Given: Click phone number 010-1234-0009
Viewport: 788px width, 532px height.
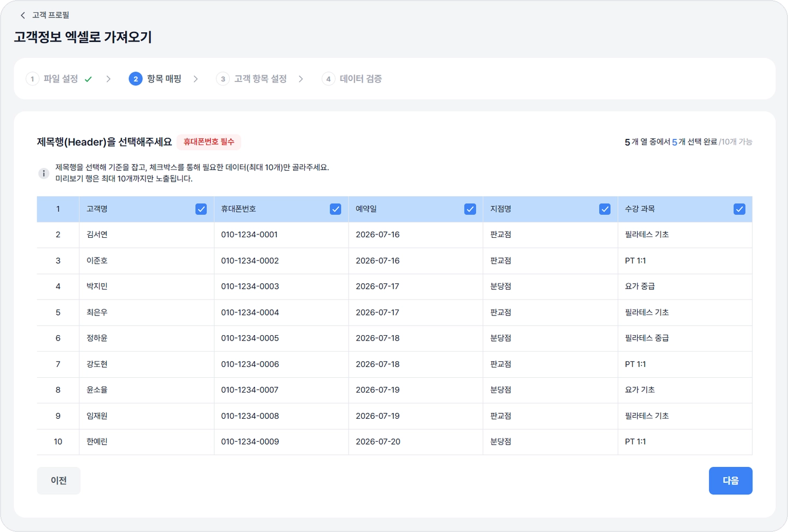Looking at the screenshot, I should click(x=250, y=442).
